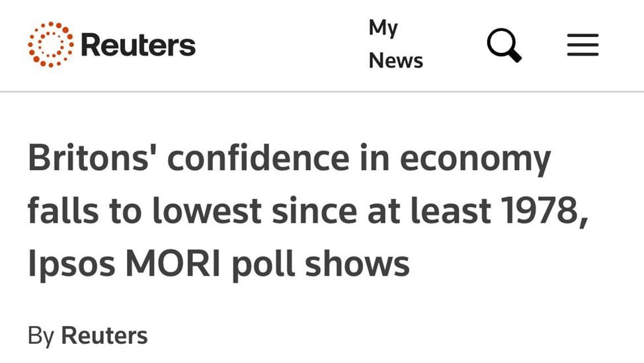The image size is (644, 363).
Task: Click the word 'News' in header
Action: pos(395,61)
